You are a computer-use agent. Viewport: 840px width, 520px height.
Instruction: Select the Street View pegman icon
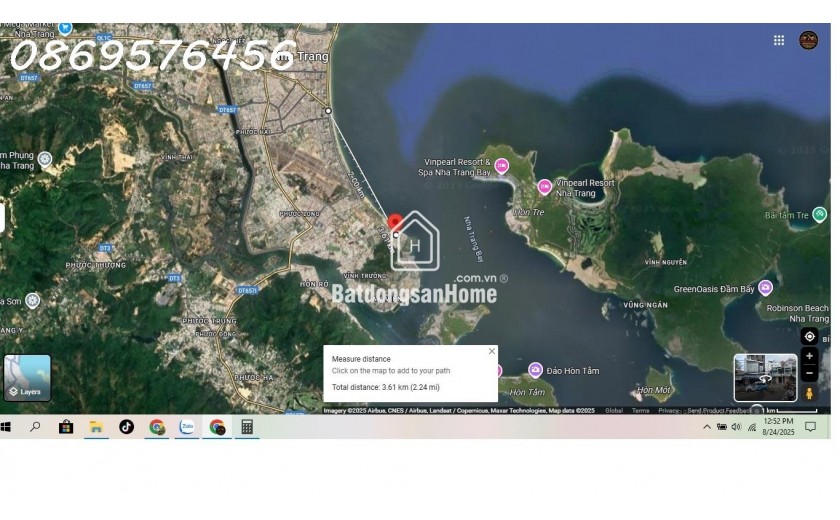click(809, 393)
